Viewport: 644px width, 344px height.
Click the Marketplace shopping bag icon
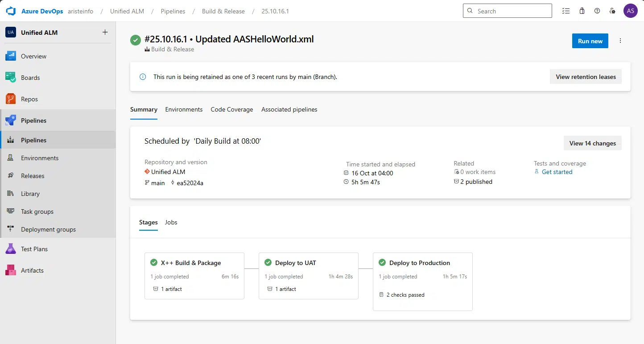582,11
